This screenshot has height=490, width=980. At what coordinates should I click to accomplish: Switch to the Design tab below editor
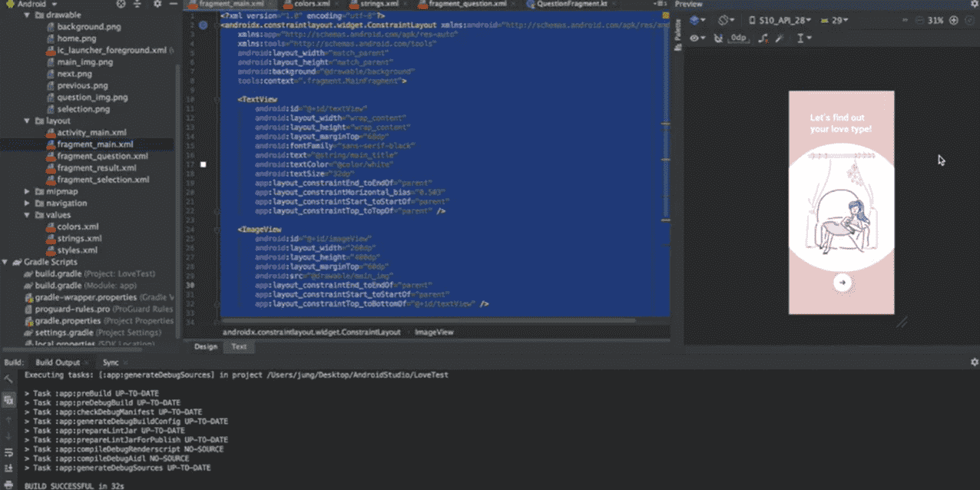click(x=205, y=346)
